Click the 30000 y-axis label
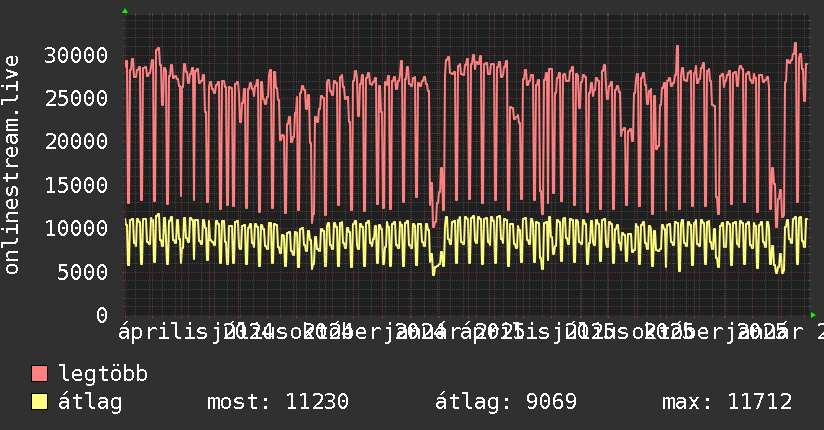Viewport: 824px width, 430px height. pos(76,55)
